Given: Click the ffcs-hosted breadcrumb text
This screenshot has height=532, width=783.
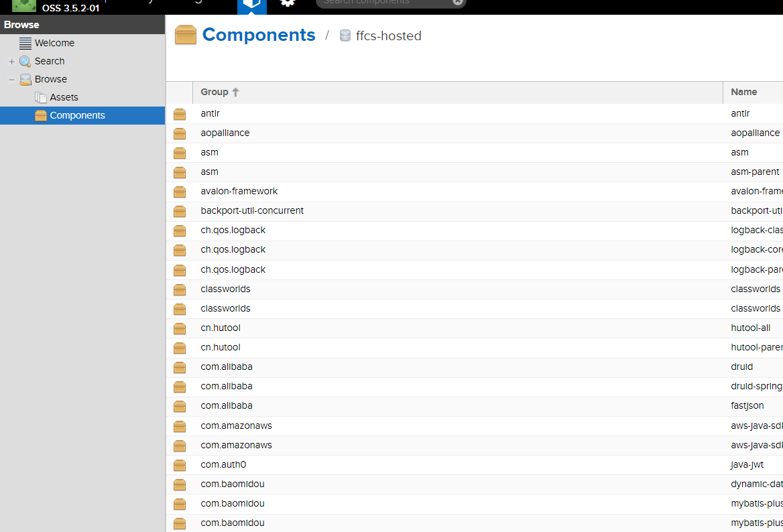Looking at the screenshot, I should [x=389, y=36].
